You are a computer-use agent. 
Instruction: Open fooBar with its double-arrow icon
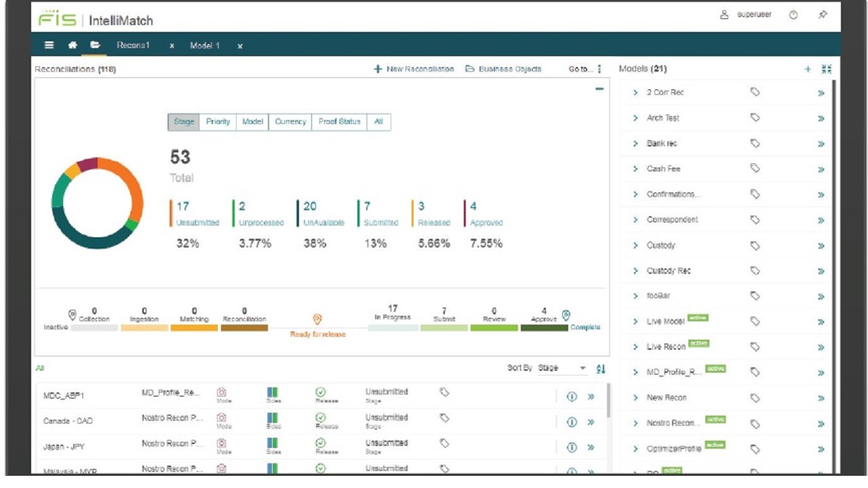tap(821, 297)
